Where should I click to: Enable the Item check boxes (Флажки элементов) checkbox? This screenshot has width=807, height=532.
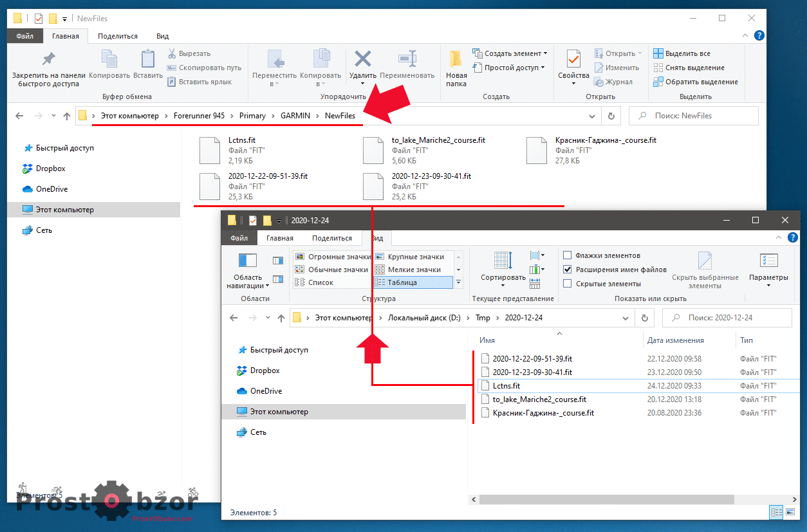[567, 255]
